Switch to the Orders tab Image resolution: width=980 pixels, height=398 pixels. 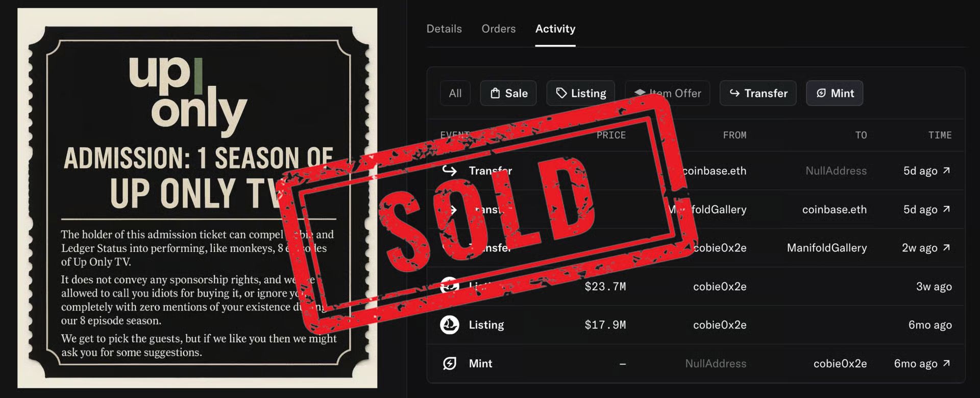point(499,29)
